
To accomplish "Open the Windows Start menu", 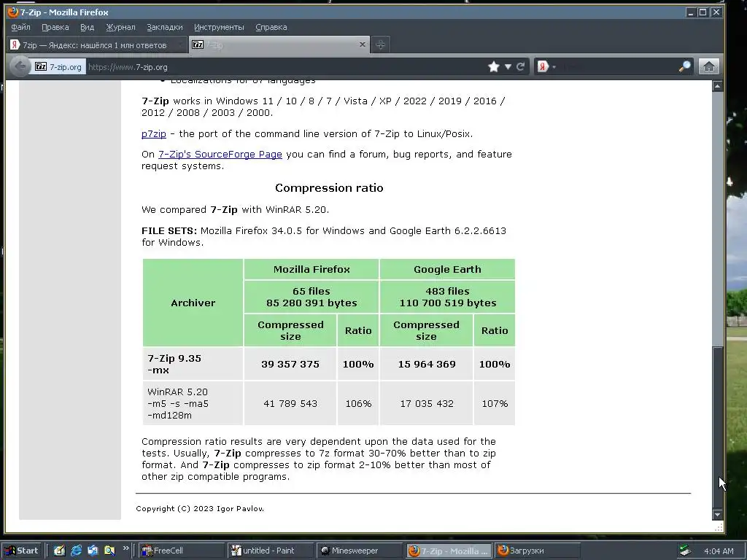I will point(21,551).
